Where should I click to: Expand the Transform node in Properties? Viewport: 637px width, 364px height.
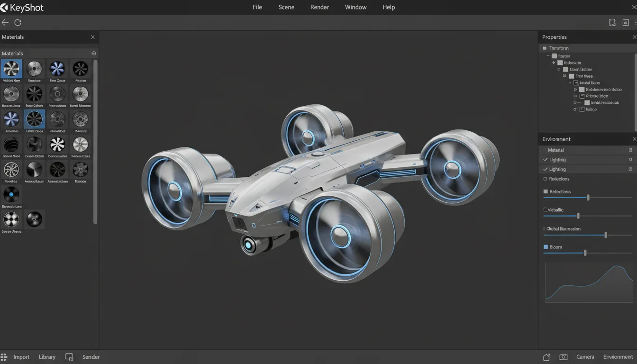point(544,48)
